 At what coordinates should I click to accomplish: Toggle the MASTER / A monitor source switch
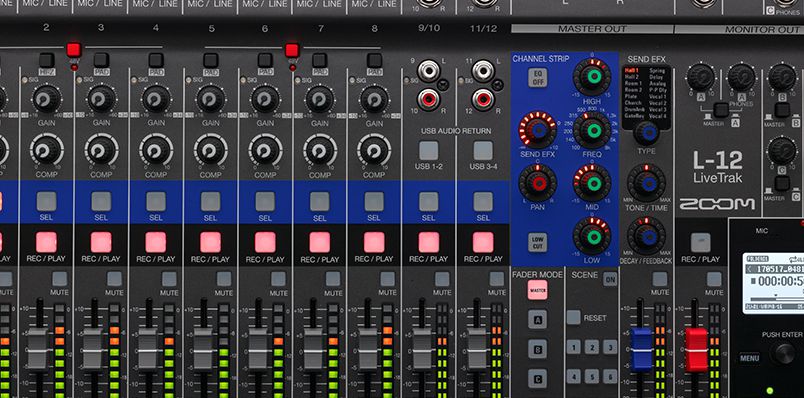click(721, 110)
